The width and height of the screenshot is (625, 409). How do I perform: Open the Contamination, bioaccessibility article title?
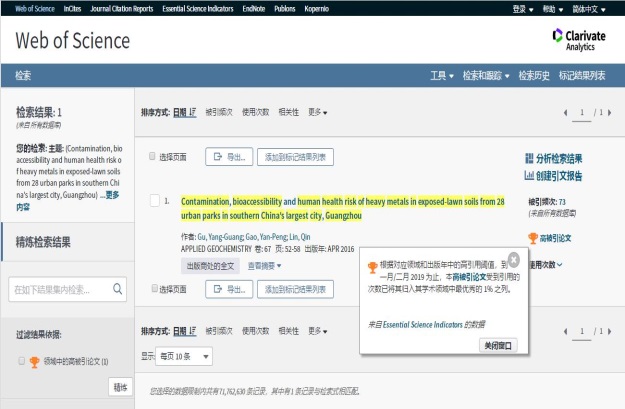click(x=343, y=208)
